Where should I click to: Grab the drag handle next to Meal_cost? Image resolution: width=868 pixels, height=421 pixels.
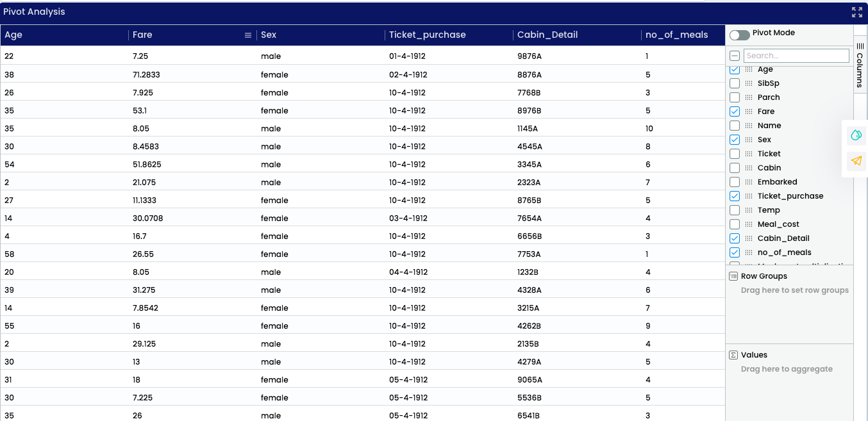(749, 224)
